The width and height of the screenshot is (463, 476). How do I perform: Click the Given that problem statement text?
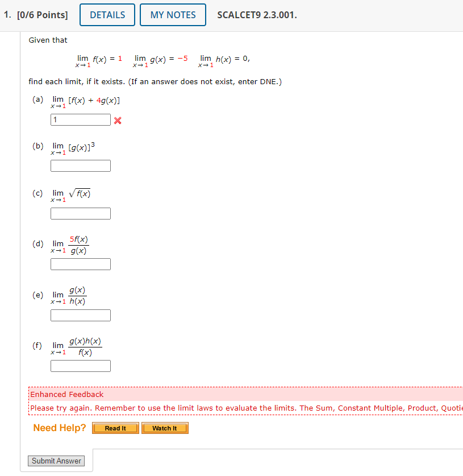(x=48, y=40)
